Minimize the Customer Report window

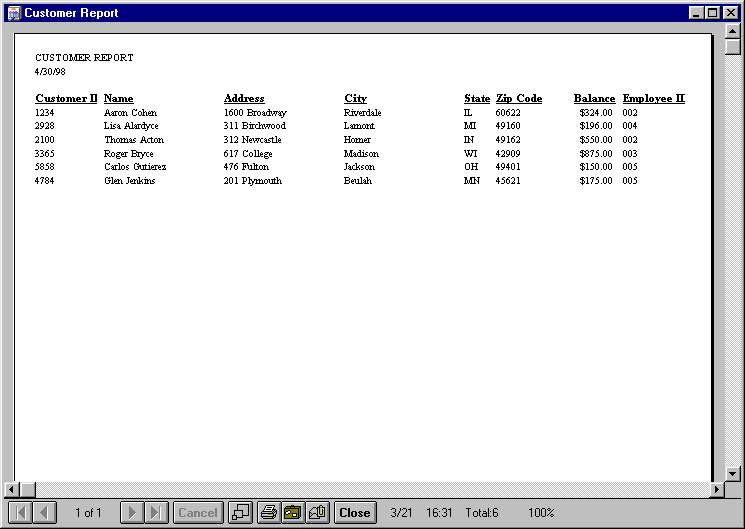[x=697, y=13]
